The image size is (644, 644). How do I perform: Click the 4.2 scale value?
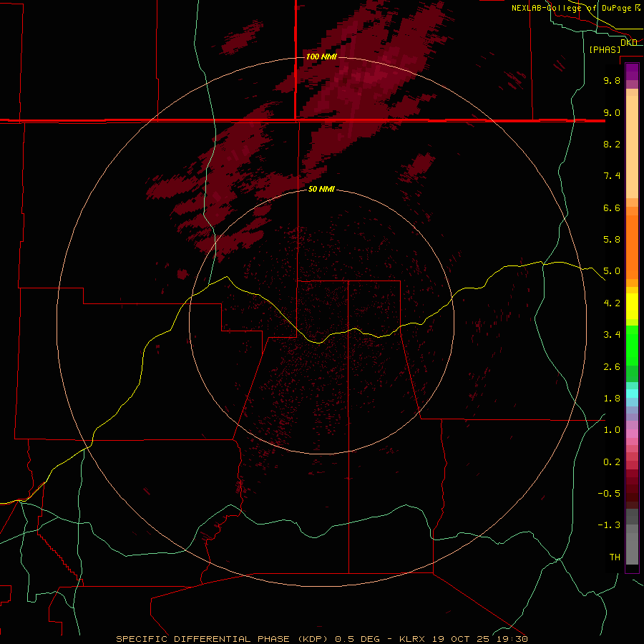click(x=612, y=303)
